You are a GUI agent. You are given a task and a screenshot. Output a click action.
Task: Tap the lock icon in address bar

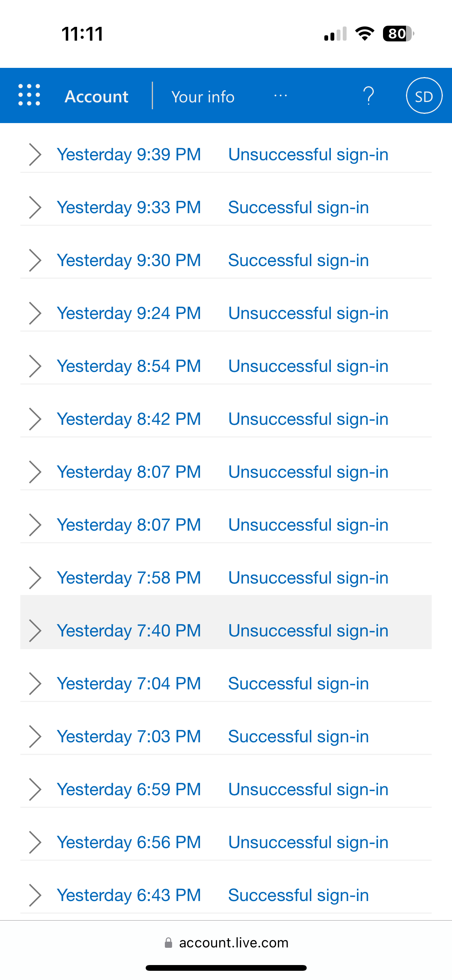tap(168, 942)
